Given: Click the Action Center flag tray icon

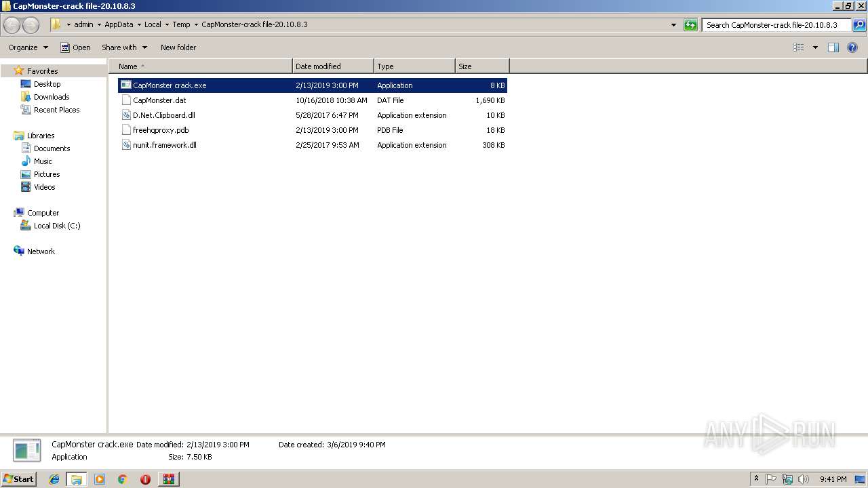Looking at the screenshot, I should click(771, 479).
